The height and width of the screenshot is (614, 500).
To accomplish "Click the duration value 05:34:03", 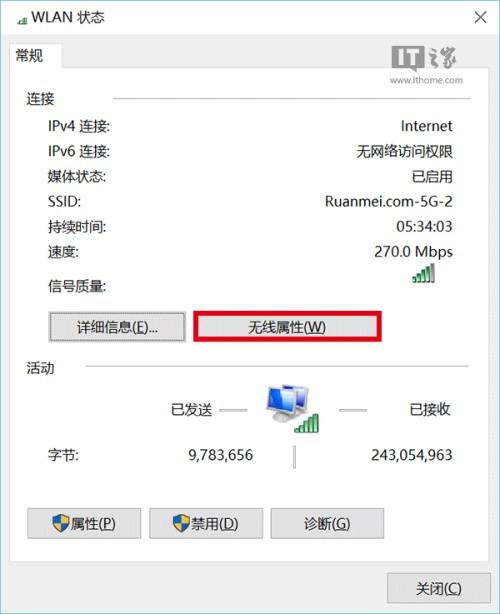I will point(424,227).
